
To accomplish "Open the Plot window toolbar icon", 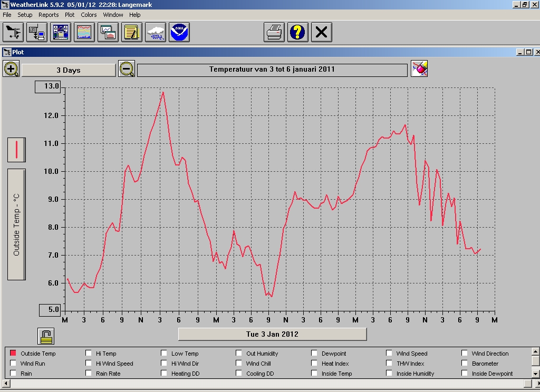I will tap(108, 32).
